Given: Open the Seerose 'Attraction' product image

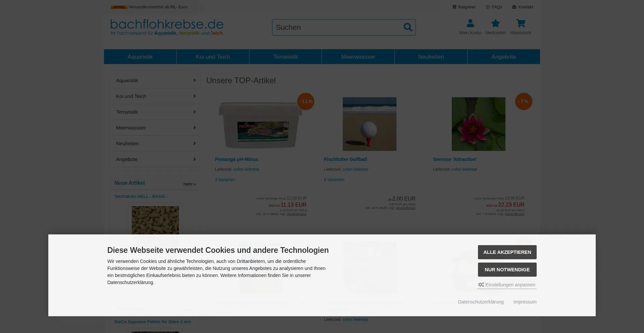Looking at the screenshot, I should 479,124.
